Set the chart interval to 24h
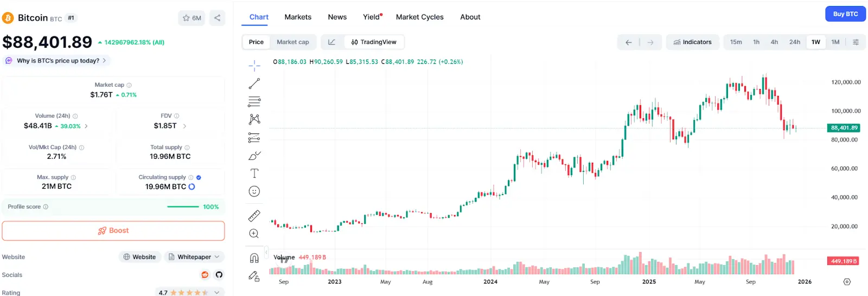The image size is (868, 296). (794, 42)
